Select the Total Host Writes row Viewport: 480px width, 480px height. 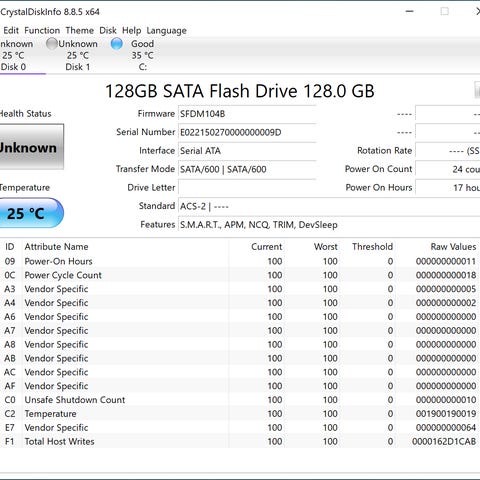[x=240, y=441]
